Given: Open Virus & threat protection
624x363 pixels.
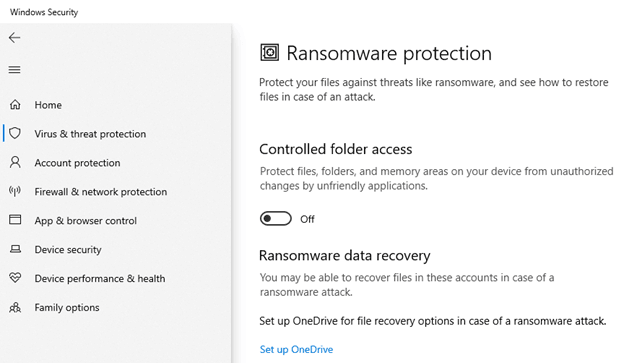Looking at the screenshot, I should (x=90, y=134).
